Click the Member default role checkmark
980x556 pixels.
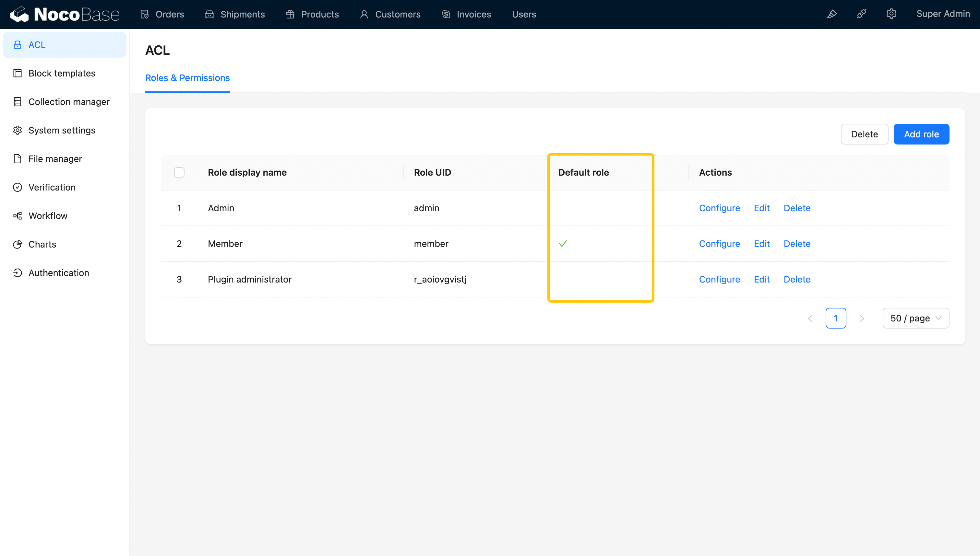click(563, 244)
